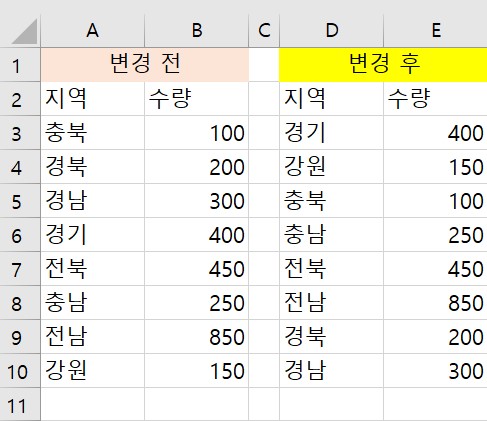487x421 pixels.
Task: Select row 5 header
Action: click(20, 201)
